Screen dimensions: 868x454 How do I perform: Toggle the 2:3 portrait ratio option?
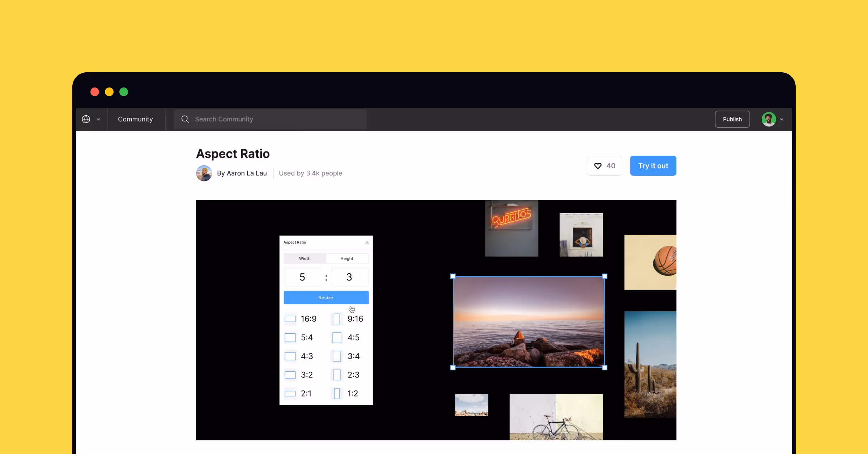pos(336,375)
